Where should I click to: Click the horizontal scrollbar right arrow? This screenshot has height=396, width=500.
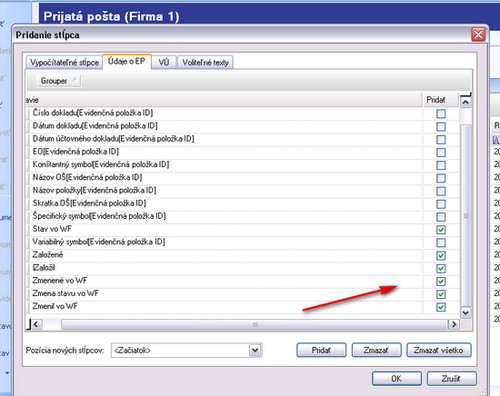(x=453, y=324)
